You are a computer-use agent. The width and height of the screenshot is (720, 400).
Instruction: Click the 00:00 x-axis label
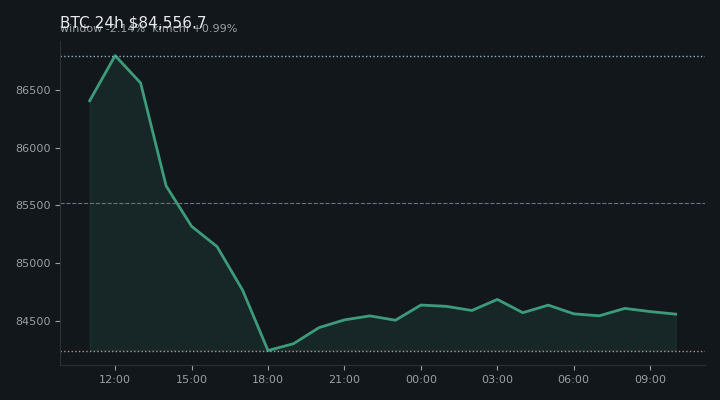click(421, 379)
